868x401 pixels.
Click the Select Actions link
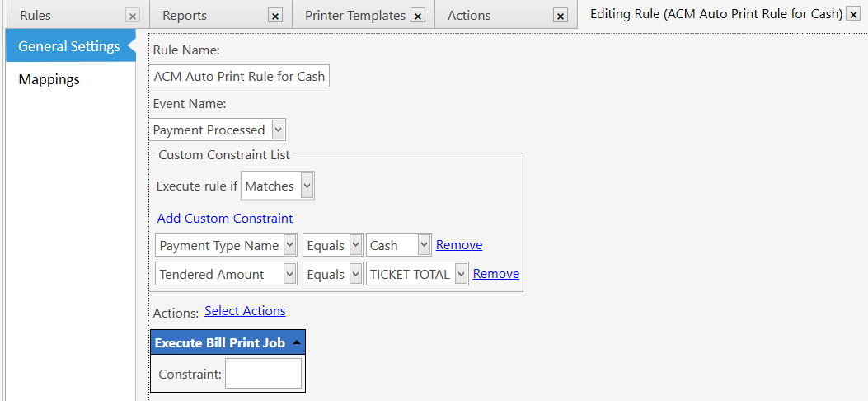[245, 311]
